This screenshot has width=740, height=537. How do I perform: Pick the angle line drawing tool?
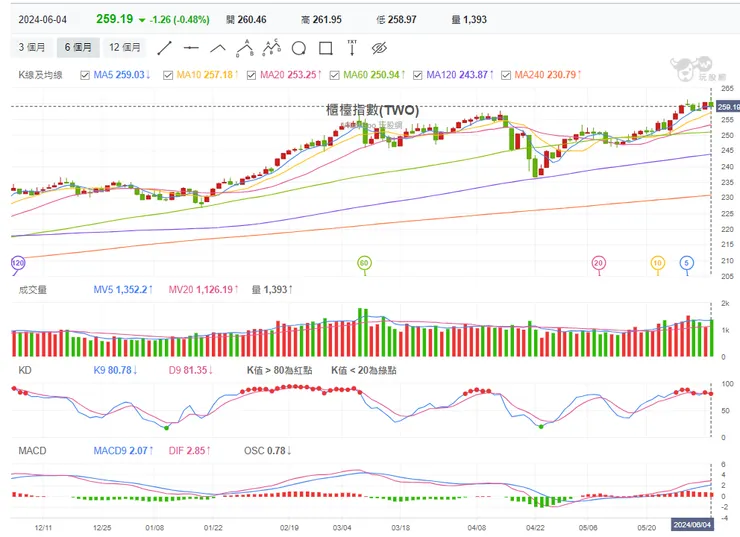tap(217, 47)
